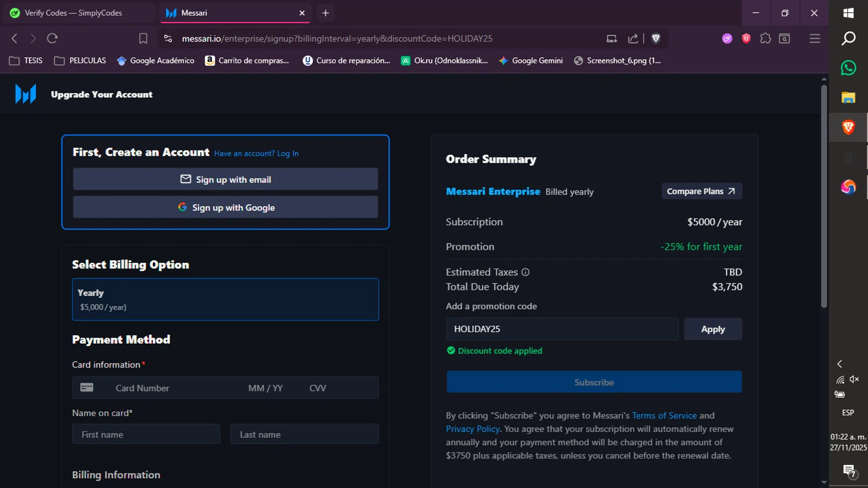The height and width of the screenshot is (488, 868).
Task: Click the Estimated Taxes info icon
Action: [525, 272]
